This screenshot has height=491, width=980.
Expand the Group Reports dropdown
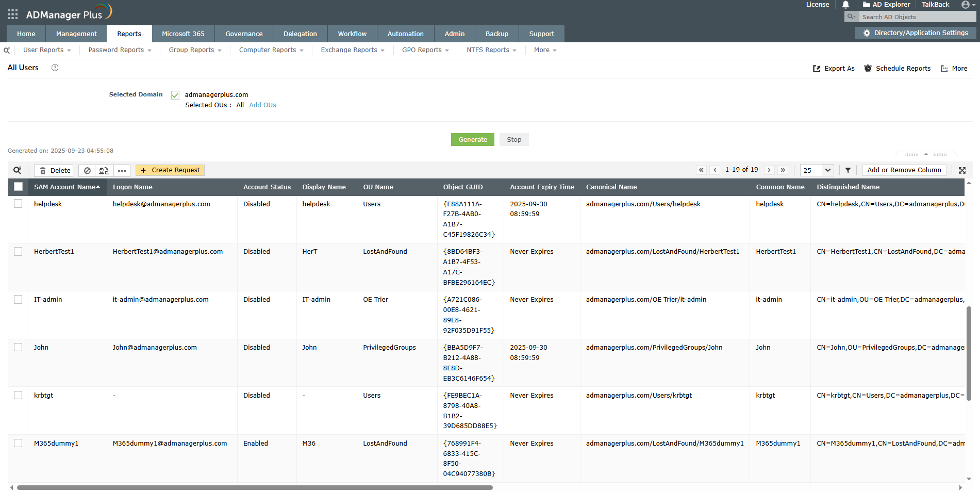coord(195,50)
